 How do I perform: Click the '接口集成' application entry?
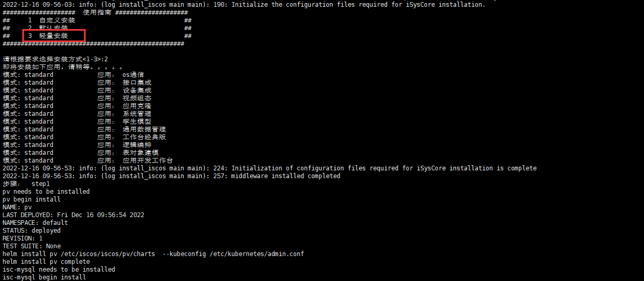click(x=136, y=83)
